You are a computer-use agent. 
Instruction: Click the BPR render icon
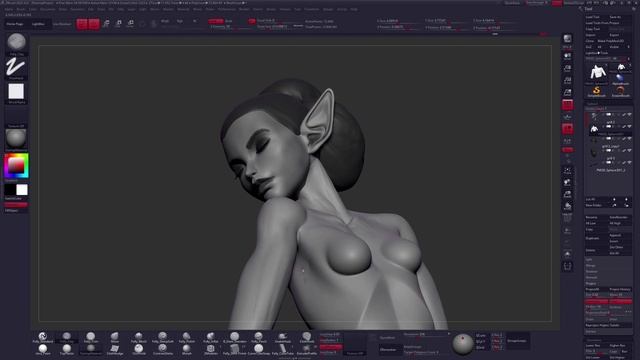point(568,39)
